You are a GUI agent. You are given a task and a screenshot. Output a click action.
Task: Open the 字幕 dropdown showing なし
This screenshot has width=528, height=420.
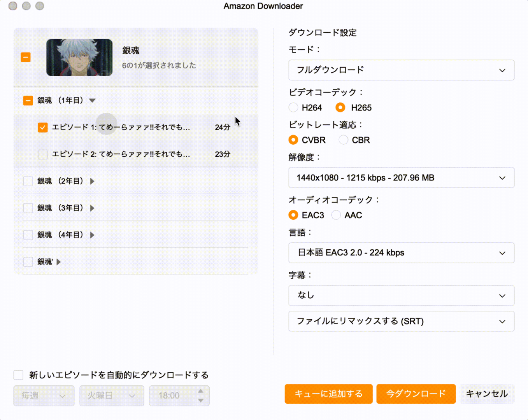401,296
